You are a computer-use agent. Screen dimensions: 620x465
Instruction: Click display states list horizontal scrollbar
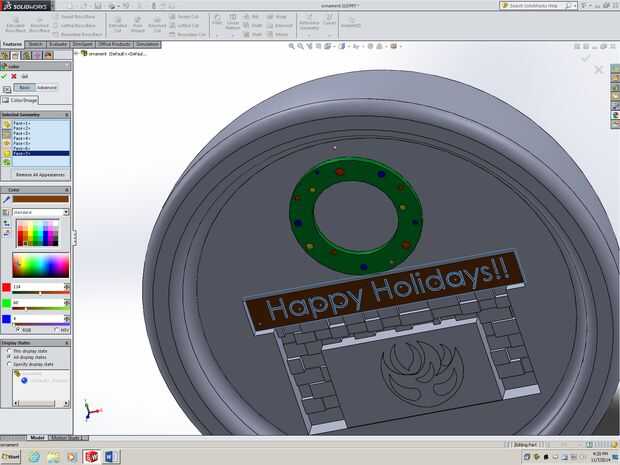pyautogui.click(x=40, y=403)
